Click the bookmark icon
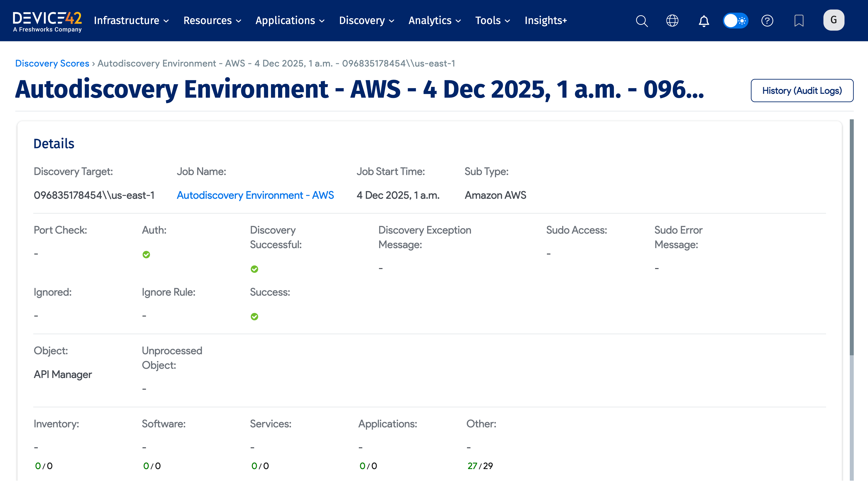 click(x=799, y=21)
